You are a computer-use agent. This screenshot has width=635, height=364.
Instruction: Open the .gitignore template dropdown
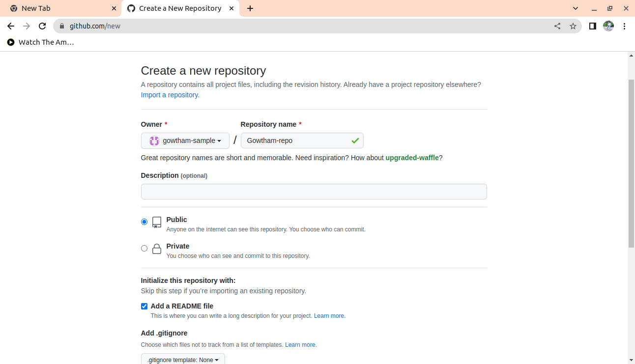point(183,360)
